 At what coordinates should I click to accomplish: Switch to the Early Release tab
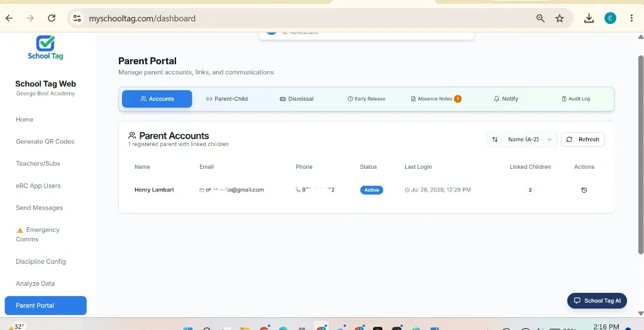tap(367, 99)
